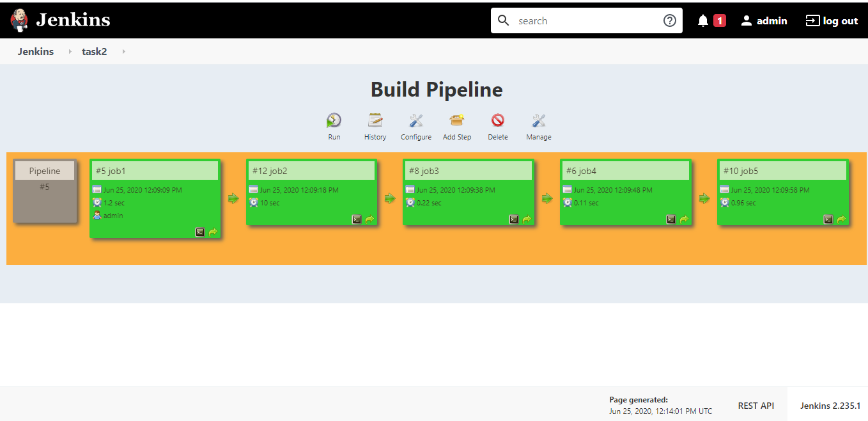Click the Jenkins logo
Image resolution: width=868 pixels, height=421 pixels.
(19, 20)
